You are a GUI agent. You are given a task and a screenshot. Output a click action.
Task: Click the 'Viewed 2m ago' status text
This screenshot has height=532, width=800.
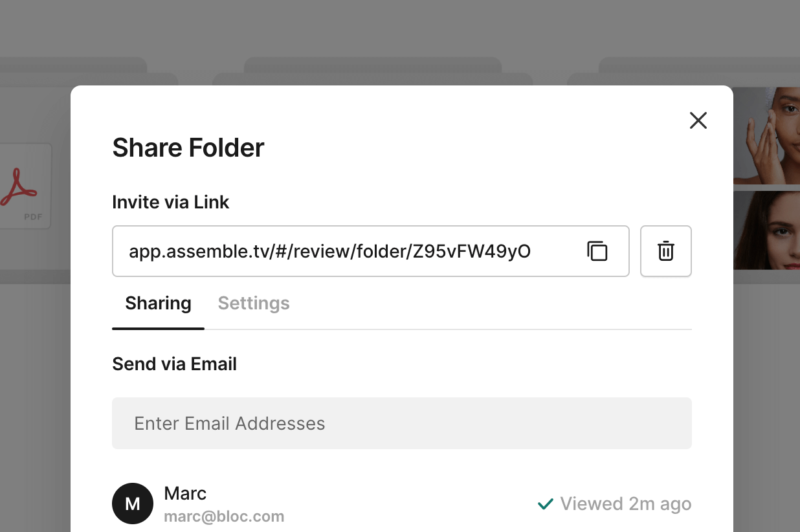pyautogui.click(x=625, y=504)
